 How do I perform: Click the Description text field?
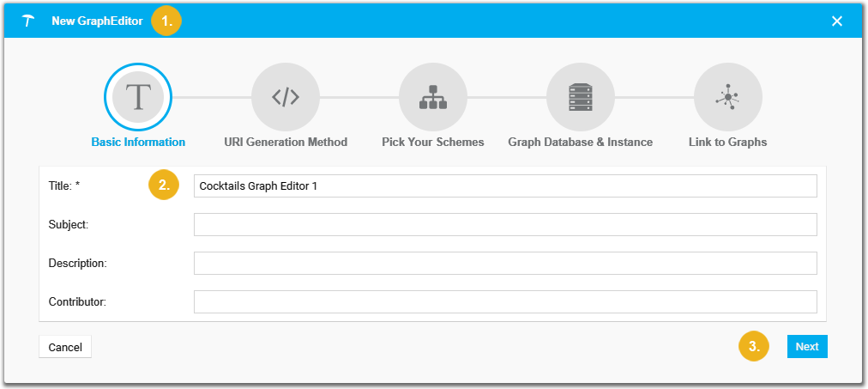[505, 263]
